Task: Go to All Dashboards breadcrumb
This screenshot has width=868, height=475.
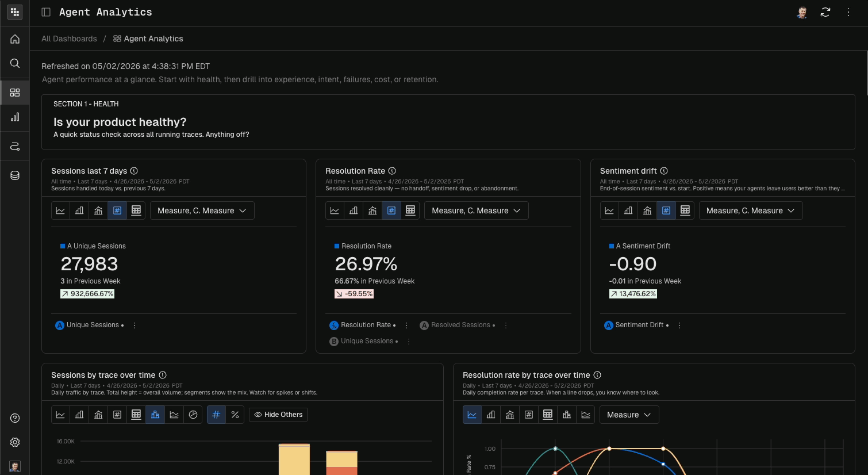Action: 69,39
